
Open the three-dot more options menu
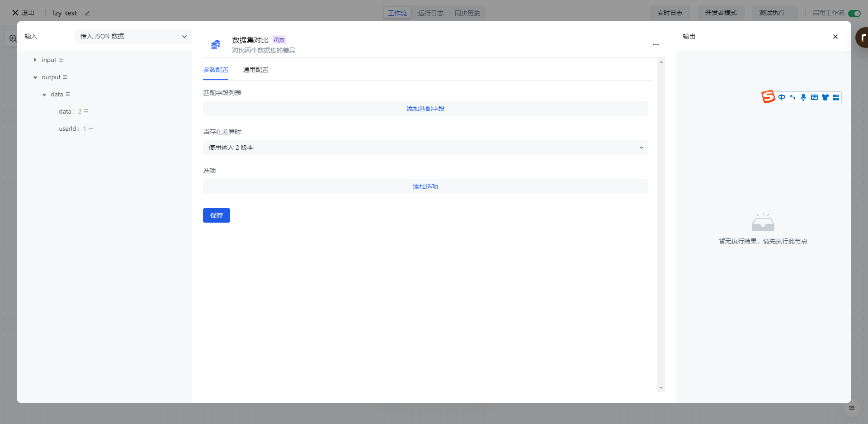pos(656,45)
